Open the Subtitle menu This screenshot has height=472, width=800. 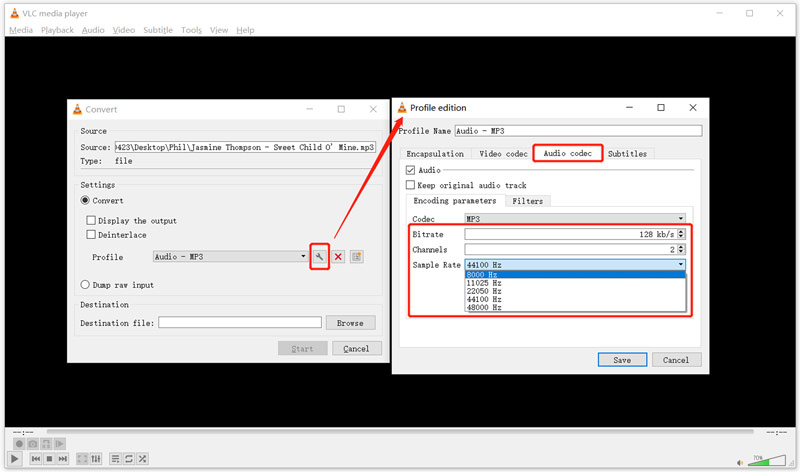pos(158,30)
